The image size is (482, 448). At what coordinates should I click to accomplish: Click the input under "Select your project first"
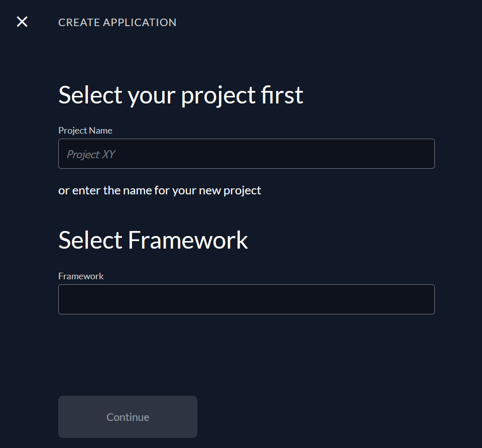tap(246, 154)
